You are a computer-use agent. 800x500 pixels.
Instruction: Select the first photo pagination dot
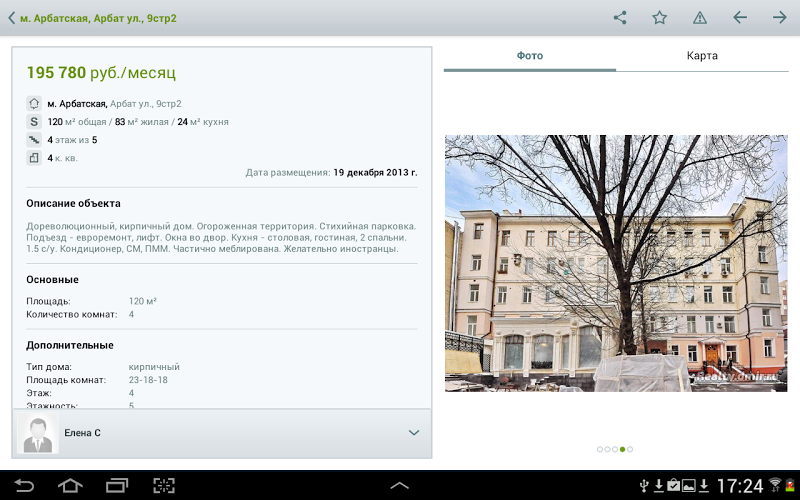click(600, 449)
